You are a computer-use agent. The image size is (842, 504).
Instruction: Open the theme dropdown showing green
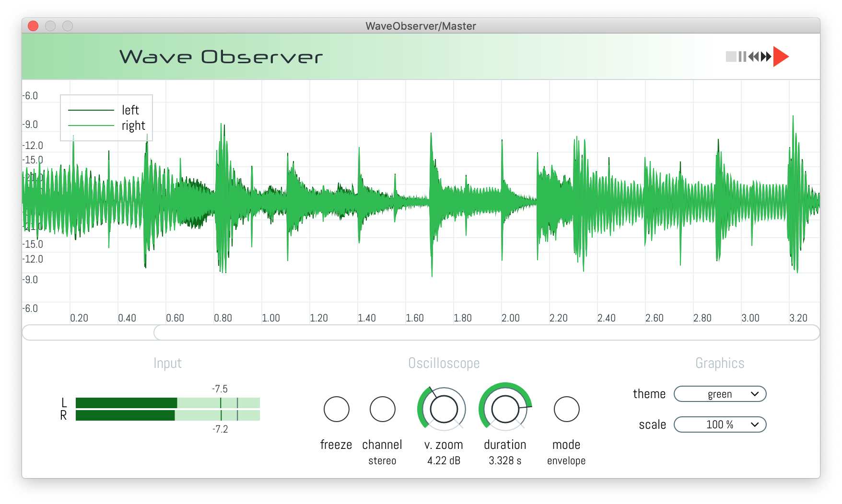tap(719, 394)
